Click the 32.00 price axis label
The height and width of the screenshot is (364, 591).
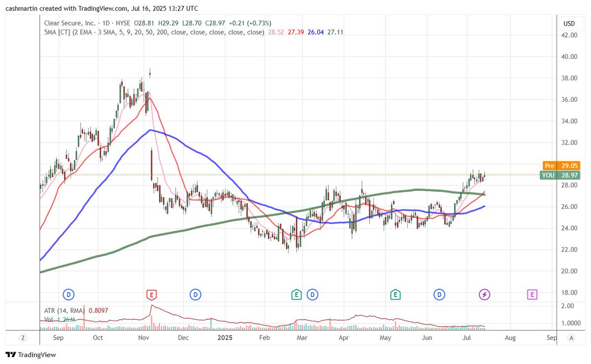pyautogui.click(x=570, y=143)
